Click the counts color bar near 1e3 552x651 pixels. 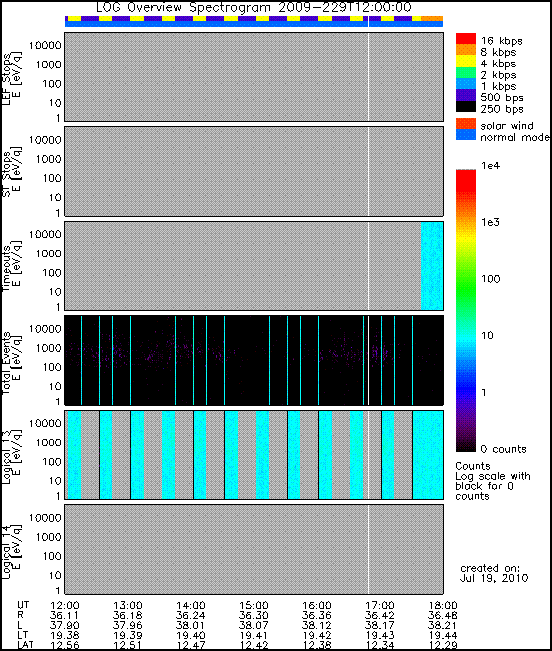(466, 223)
